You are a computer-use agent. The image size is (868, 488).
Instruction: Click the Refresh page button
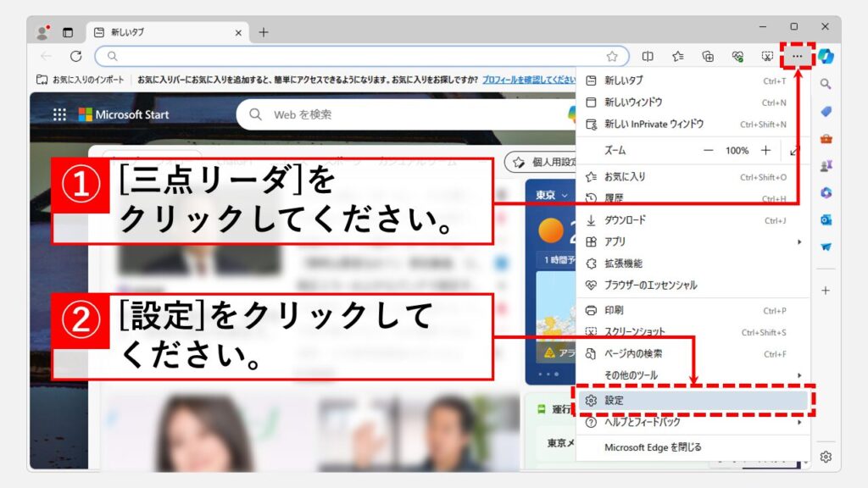tap(75, 56)
